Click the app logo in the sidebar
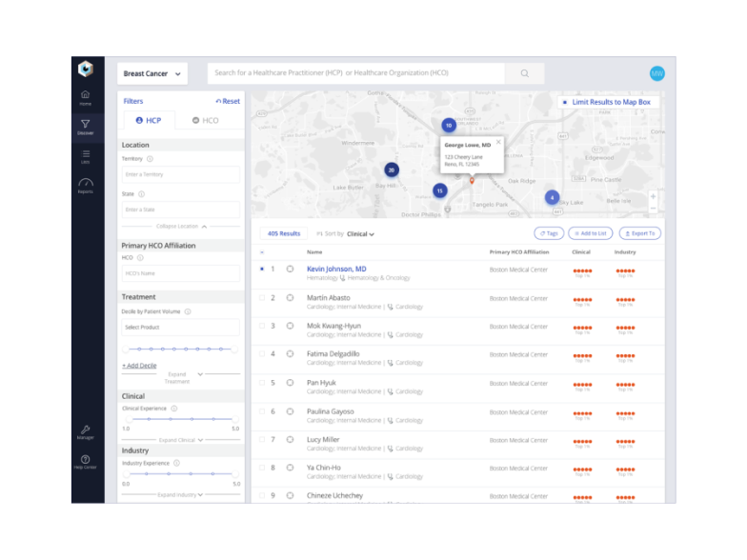747x560 pixels. (86, 70)
